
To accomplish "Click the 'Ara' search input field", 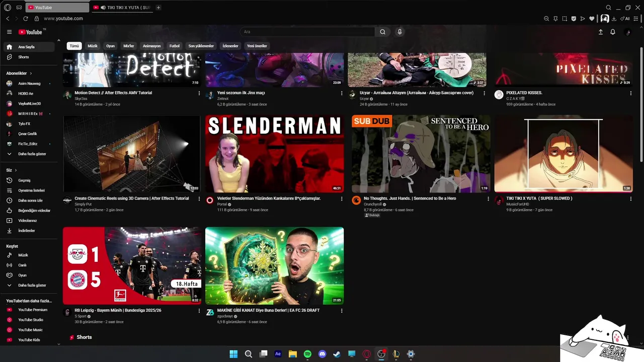I will 307,32.
